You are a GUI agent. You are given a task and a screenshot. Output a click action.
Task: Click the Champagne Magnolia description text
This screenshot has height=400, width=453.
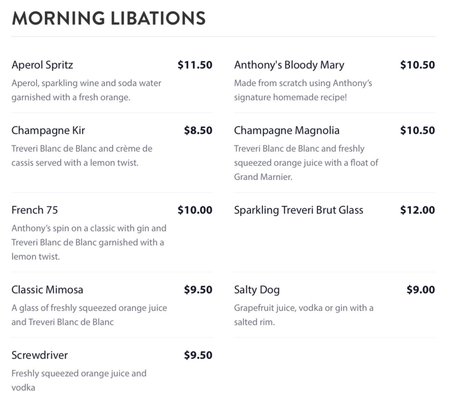306,162
